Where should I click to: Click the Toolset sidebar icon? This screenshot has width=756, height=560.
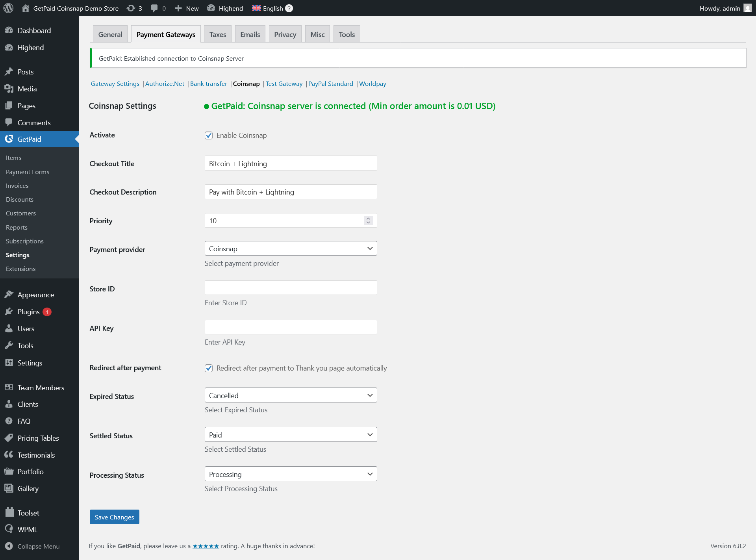pos(10,512)
